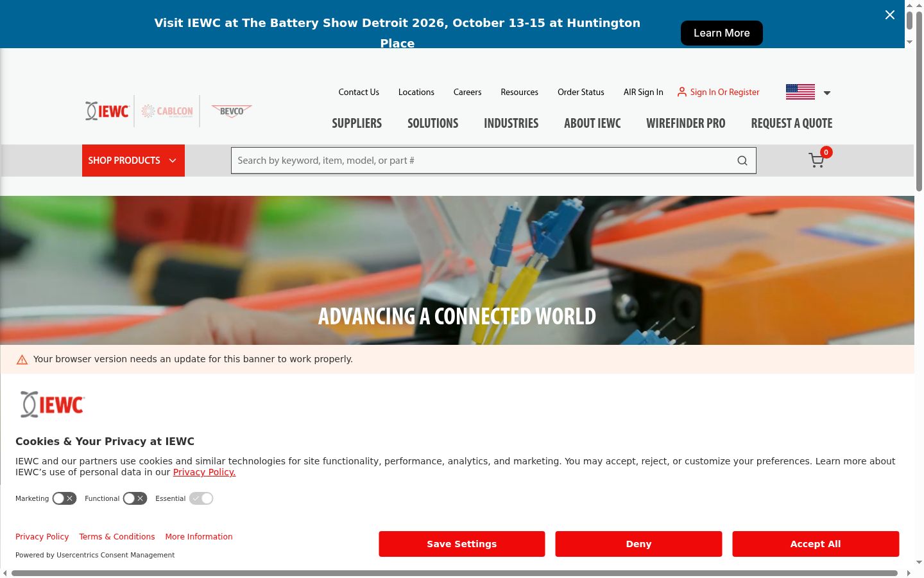
Task: Click Accept All cookies button
Action: click(x=816, y=544)
